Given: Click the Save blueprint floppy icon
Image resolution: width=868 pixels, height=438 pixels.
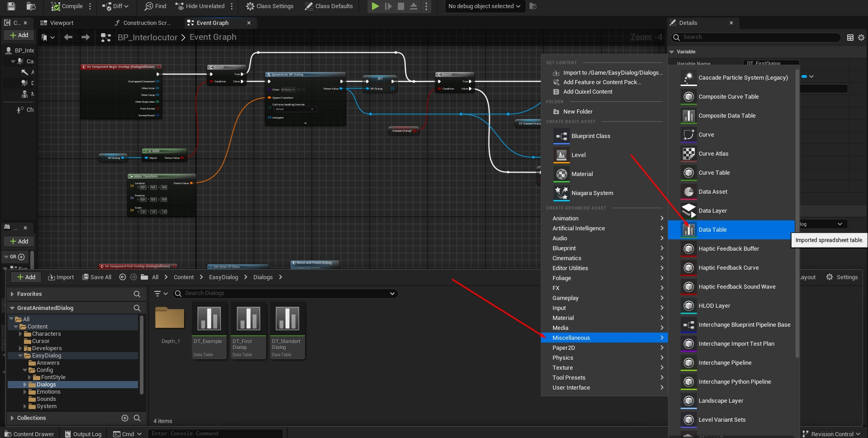Looking at the screenshot, I should 11,6.
